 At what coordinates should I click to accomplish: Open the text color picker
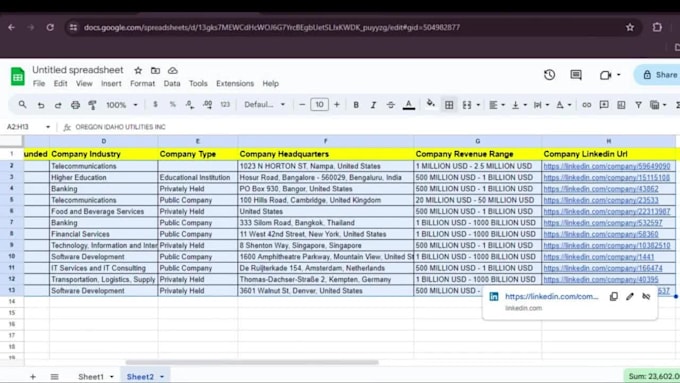[409, 105]
